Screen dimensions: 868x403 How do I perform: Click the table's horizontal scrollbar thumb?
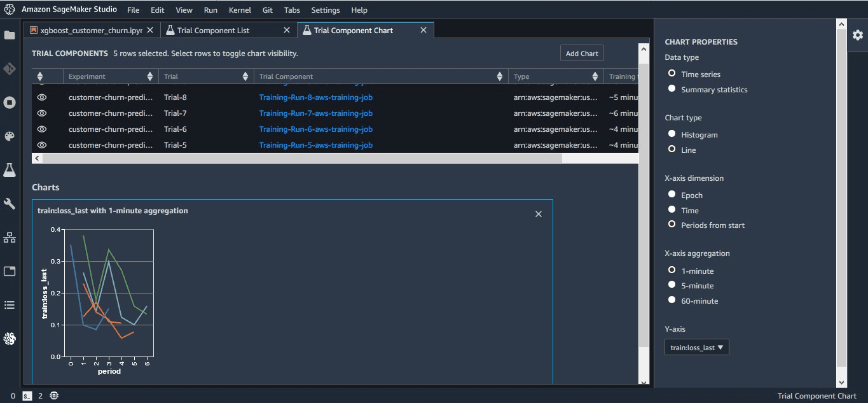[x=302, y=158]
